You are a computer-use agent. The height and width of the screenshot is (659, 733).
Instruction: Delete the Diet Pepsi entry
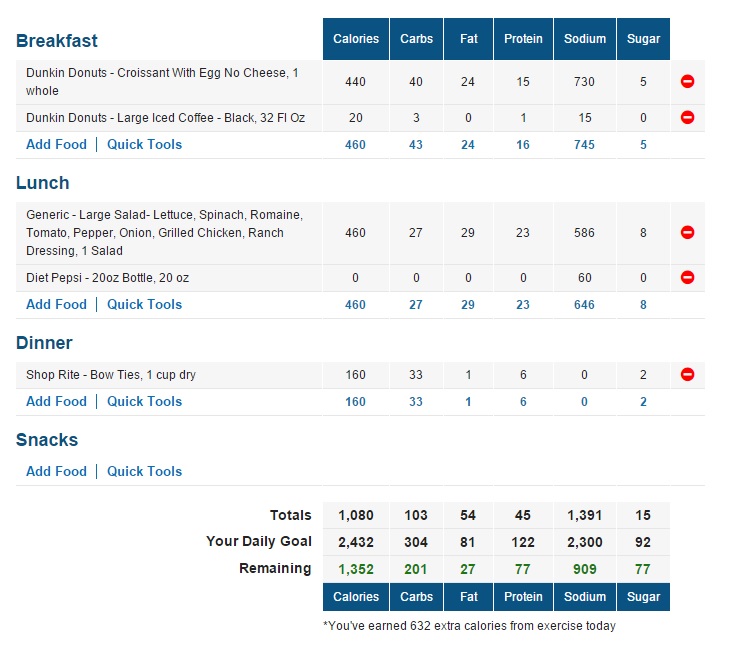point(687,278)
